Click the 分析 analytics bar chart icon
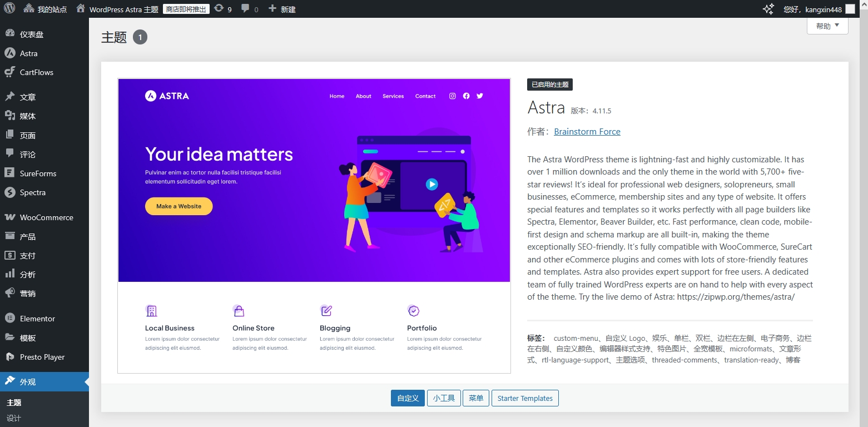This screenshot has width=868, height=427. coord(10,274)
